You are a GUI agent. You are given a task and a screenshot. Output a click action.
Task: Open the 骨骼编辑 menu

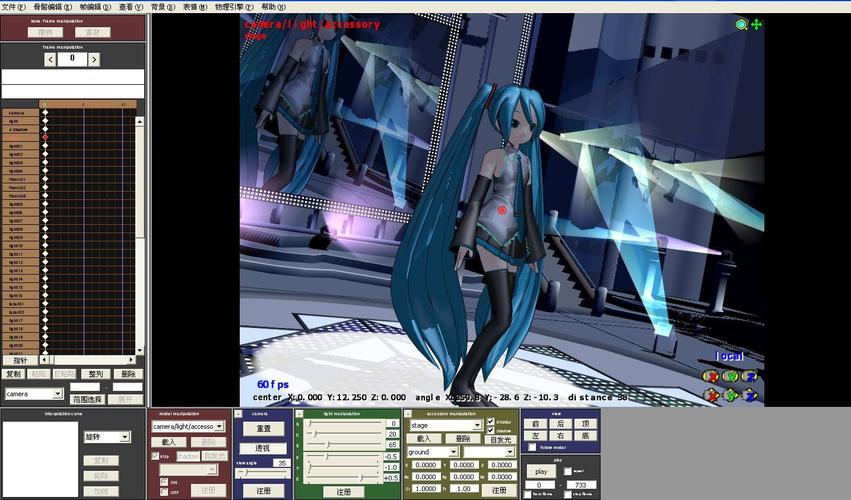tap(52, 7)
